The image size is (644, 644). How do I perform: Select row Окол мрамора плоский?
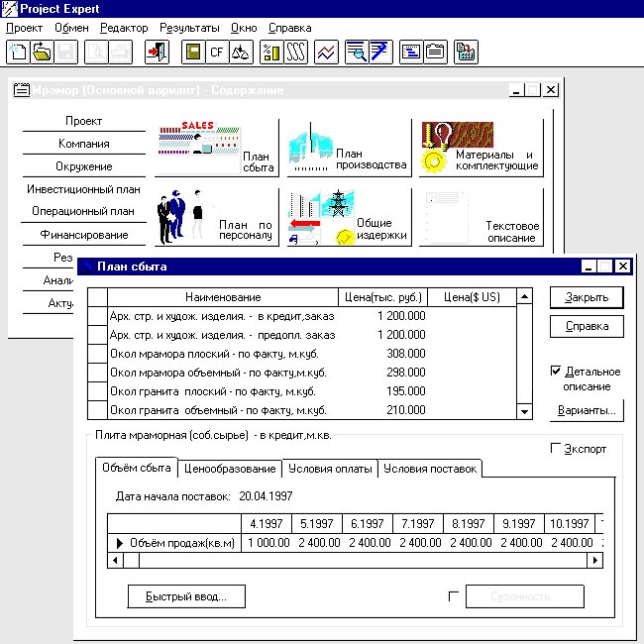click(x=302, y=354)
